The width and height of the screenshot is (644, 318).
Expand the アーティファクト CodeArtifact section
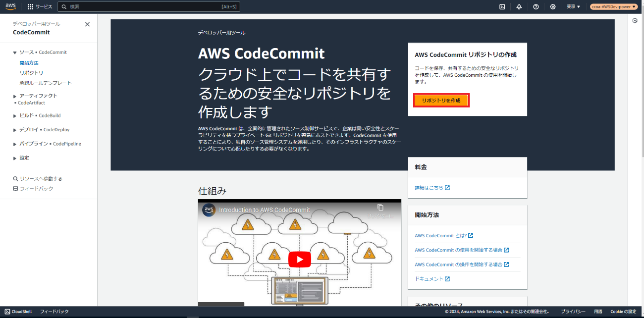15,96
